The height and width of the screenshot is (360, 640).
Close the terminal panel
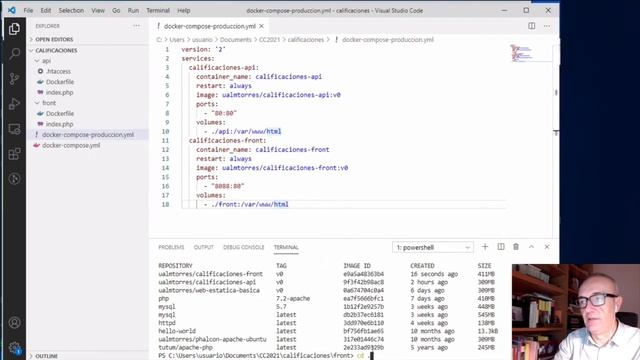[547, 247]
